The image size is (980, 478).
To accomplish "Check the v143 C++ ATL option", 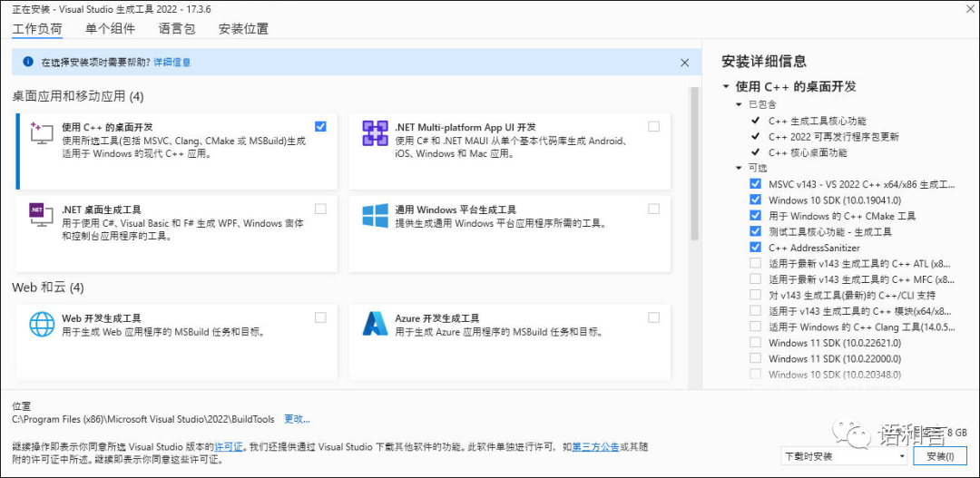I will coord(755,263).
